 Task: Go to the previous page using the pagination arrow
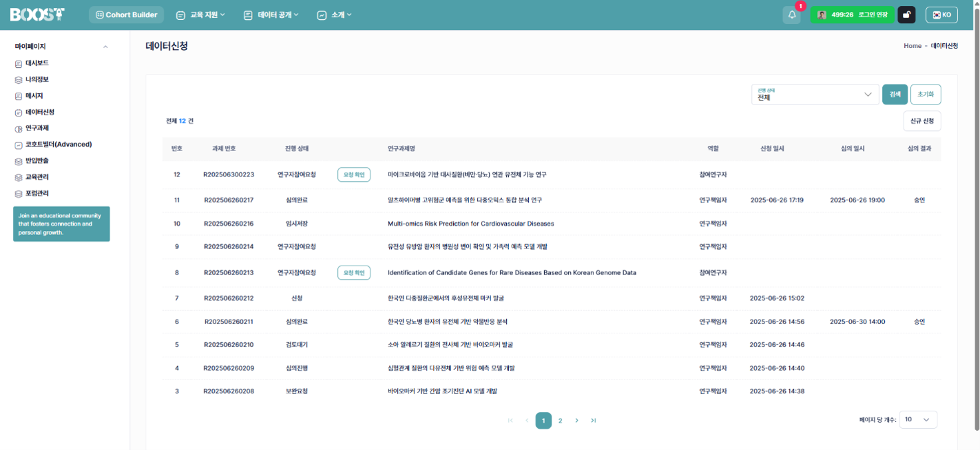(x=527, y=421)
